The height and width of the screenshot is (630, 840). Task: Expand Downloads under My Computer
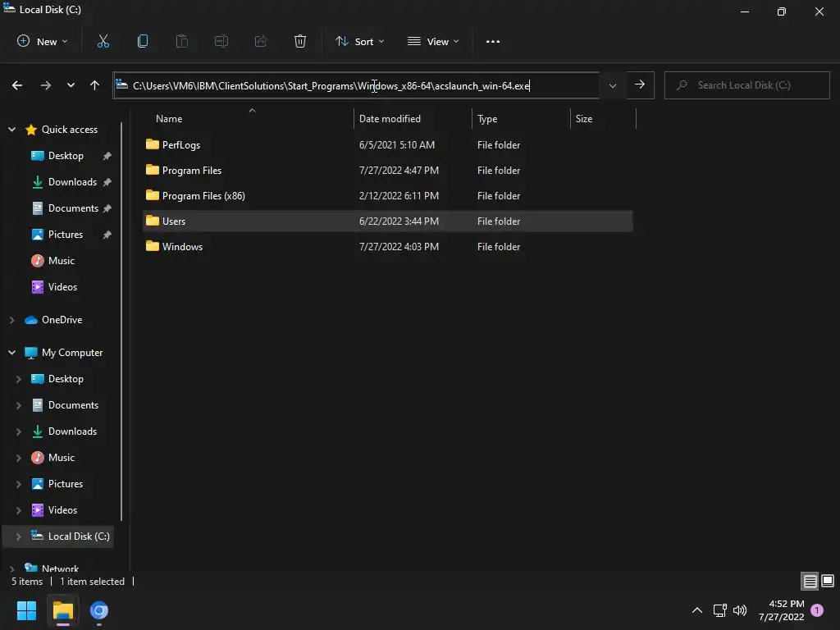tap(19, 431)
